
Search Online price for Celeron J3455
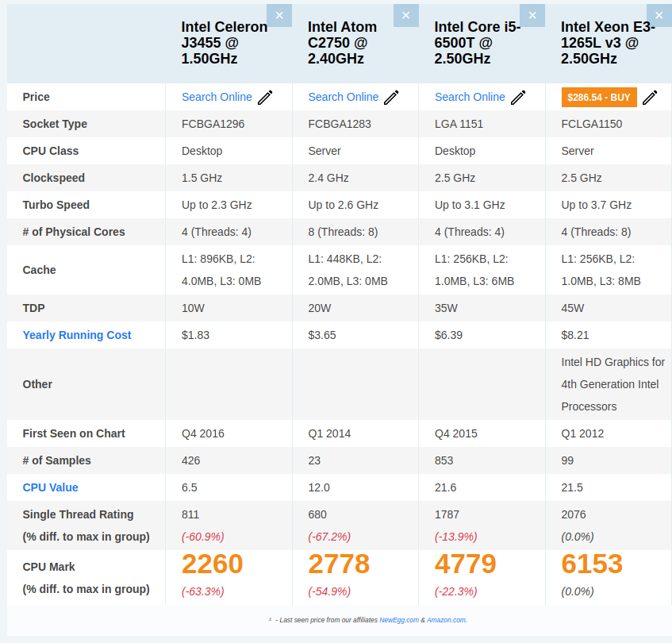coord(217,98)
